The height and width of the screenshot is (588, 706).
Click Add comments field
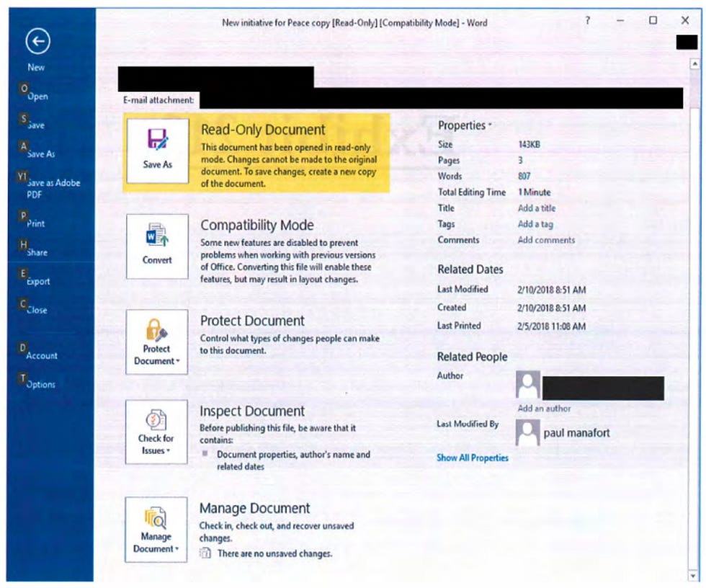coord(546,240)
